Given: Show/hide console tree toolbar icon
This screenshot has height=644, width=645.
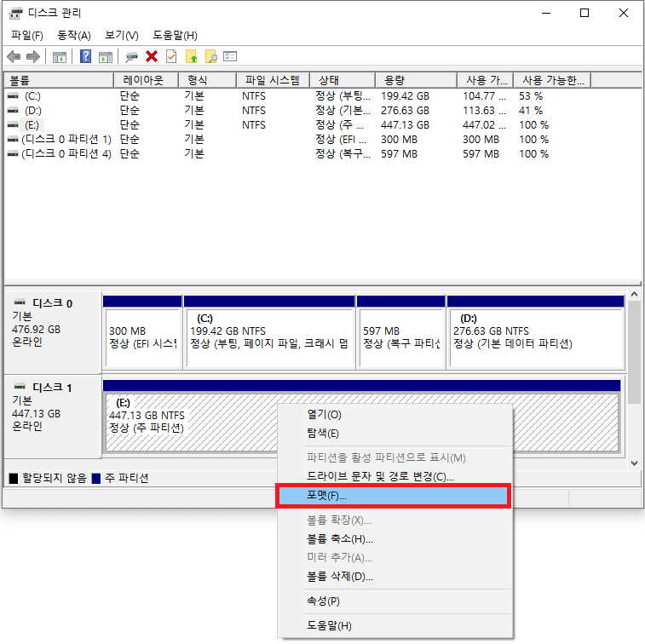Looking at the screenshot, I should point(60,57).
